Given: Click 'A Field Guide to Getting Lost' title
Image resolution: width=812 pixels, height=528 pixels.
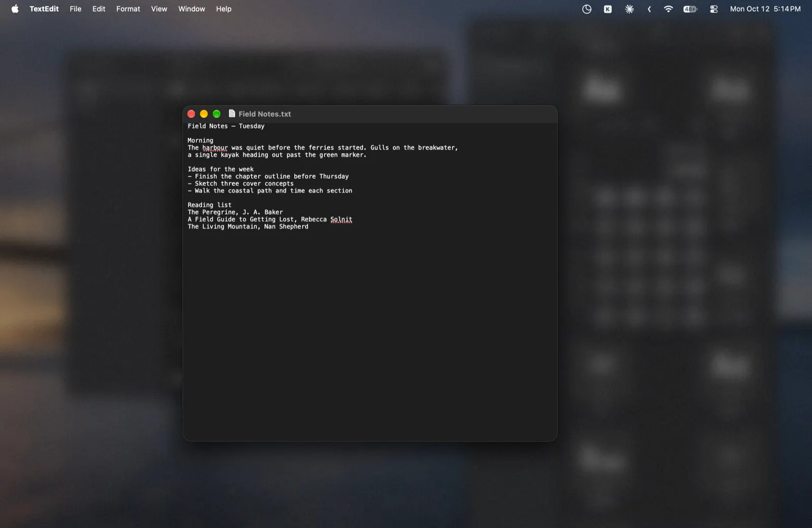Looking at the screenshot, I should [241, 219].
